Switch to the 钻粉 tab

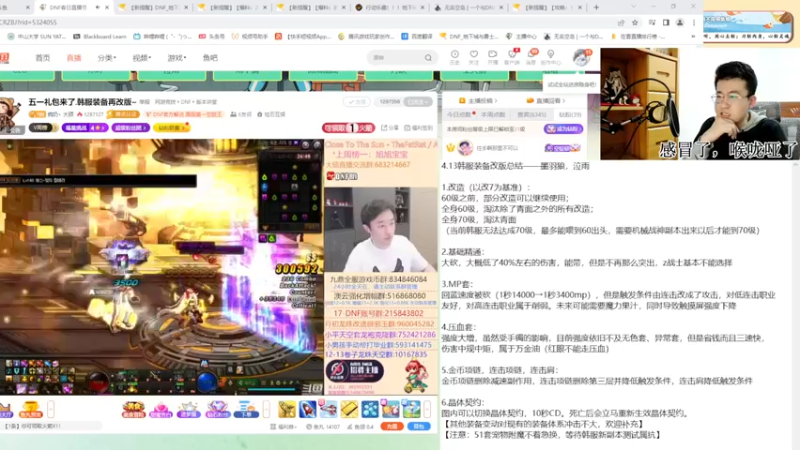pyautogui.click(x=569, y=115)
